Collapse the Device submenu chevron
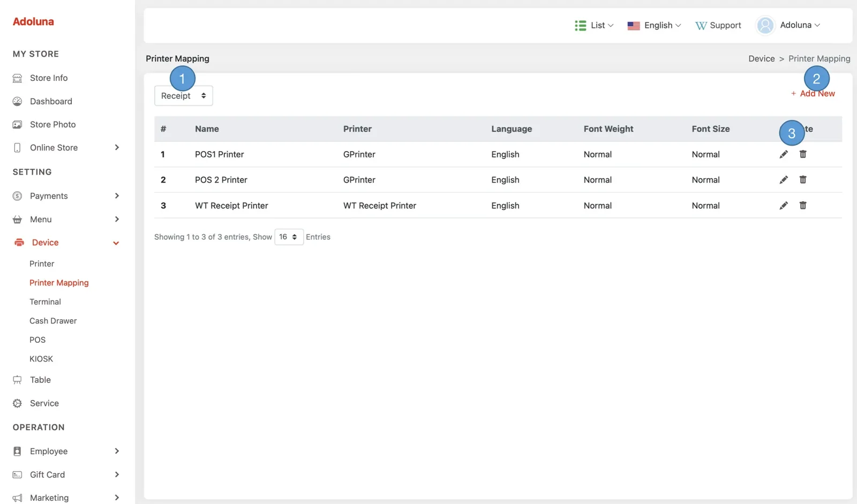Screen dimensions: 857x504 [x=116, y=243]
